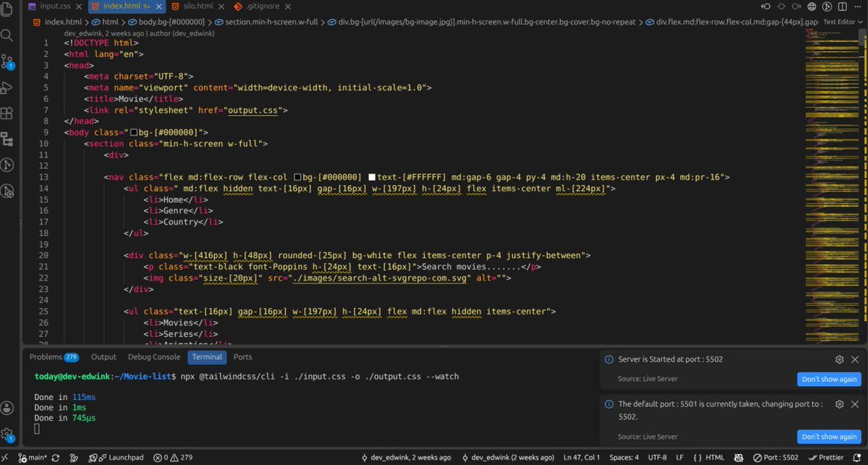Click the globe preview icon in editor toolbar
This screenshot has height=465, width=868.
pos(812,7)
